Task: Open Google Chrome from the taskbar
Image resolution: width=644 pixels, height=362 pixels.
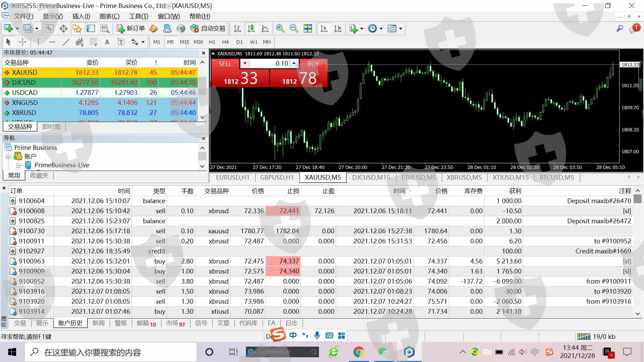Action: [x=359, y=352]
